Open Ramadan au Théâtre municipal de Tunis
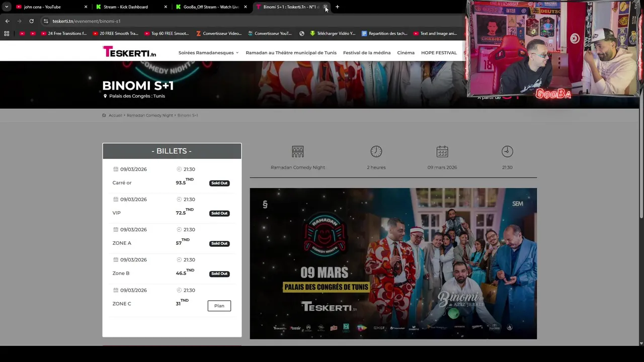Image resolution: width=644 pixels, height=362 pixels. coord(291,53)
